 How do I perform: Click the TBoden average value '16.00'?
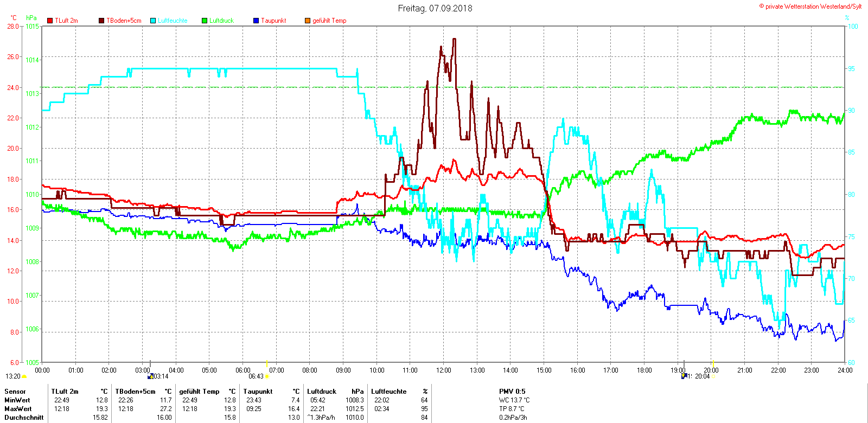[x=164, y=418]
